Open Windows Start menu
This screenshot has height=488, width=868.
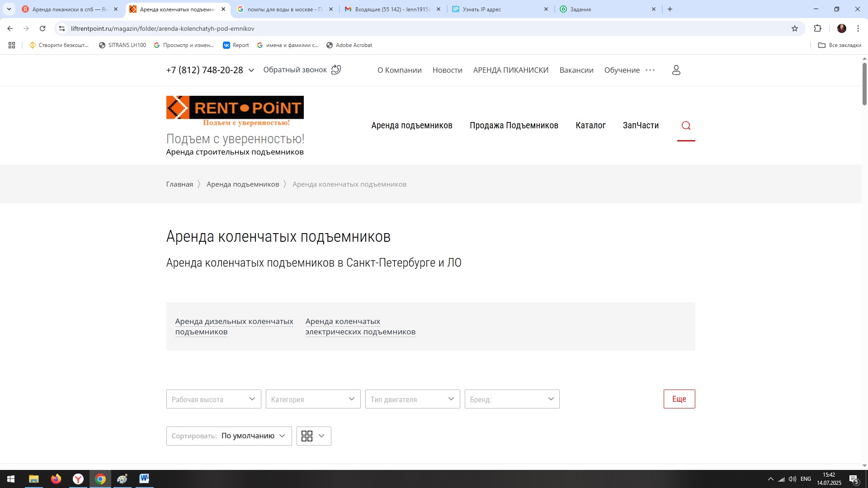tap(11, 479)
